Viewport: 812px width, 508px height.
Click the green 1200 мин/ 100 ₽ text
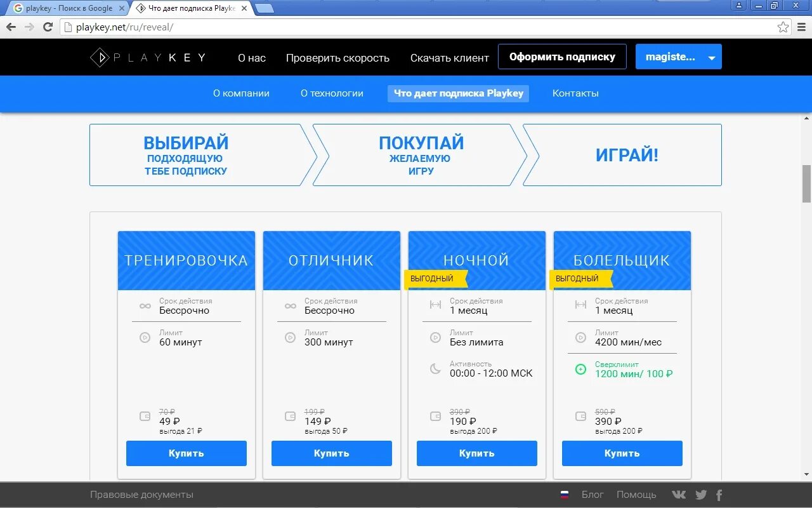634,373
